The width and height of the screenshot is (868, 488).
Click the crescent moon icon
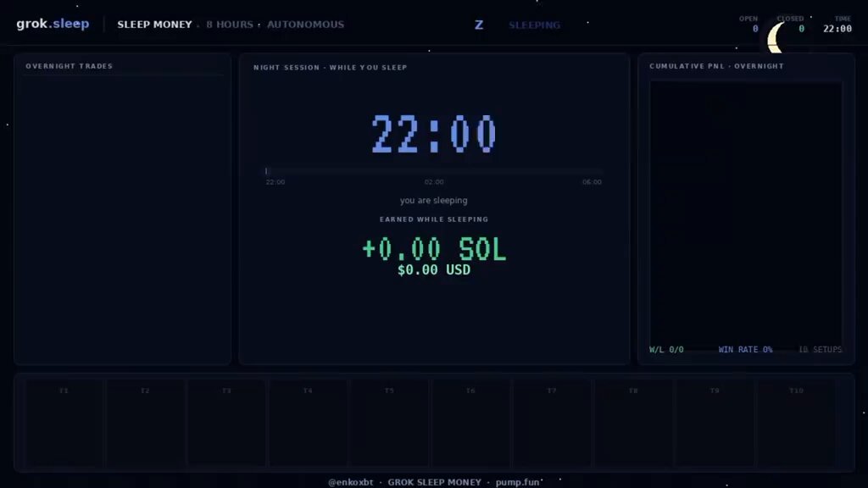tap(775, 37)
